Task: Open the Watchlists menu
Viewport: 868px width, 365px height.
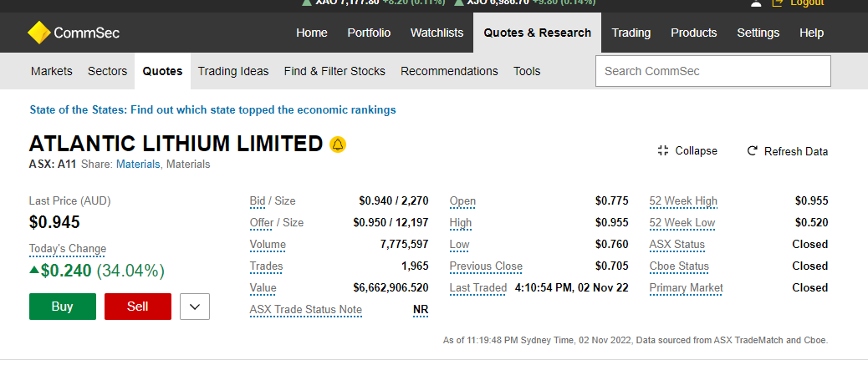Action: [x=437, y=33]
